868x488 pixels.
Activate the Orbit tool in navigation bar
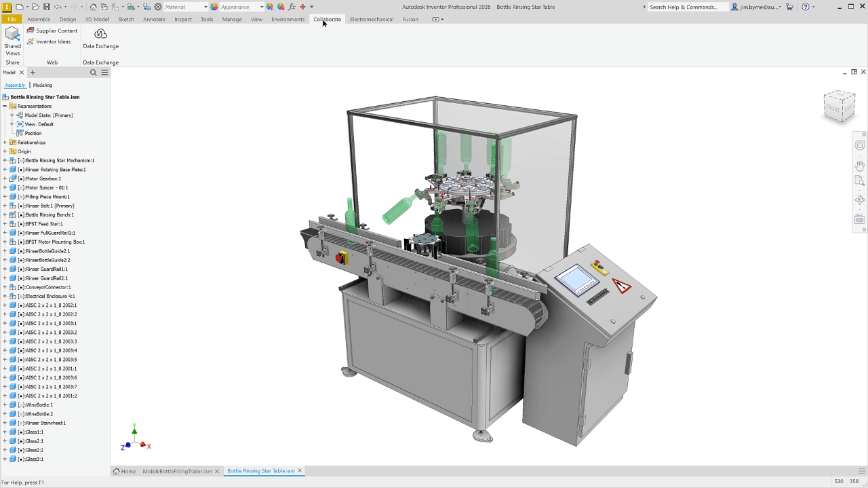coord(860,200)
